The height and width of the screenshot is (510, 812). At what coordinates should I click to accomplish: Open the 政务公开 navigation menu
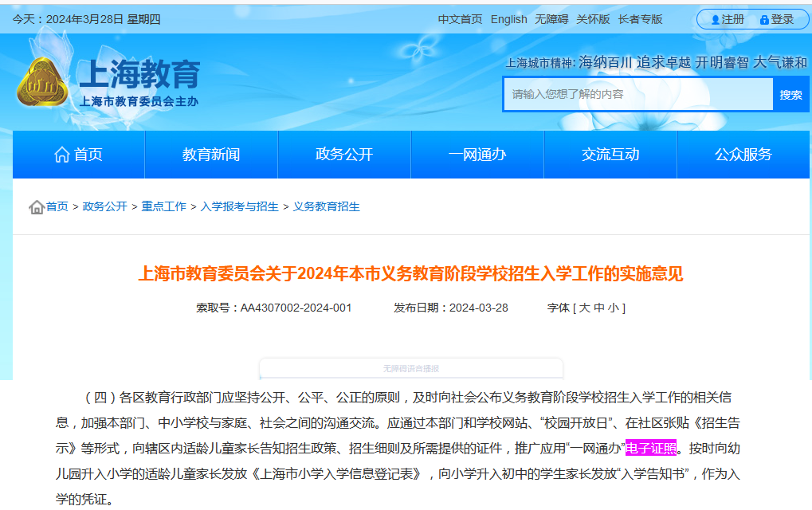[x=344, y=155]
